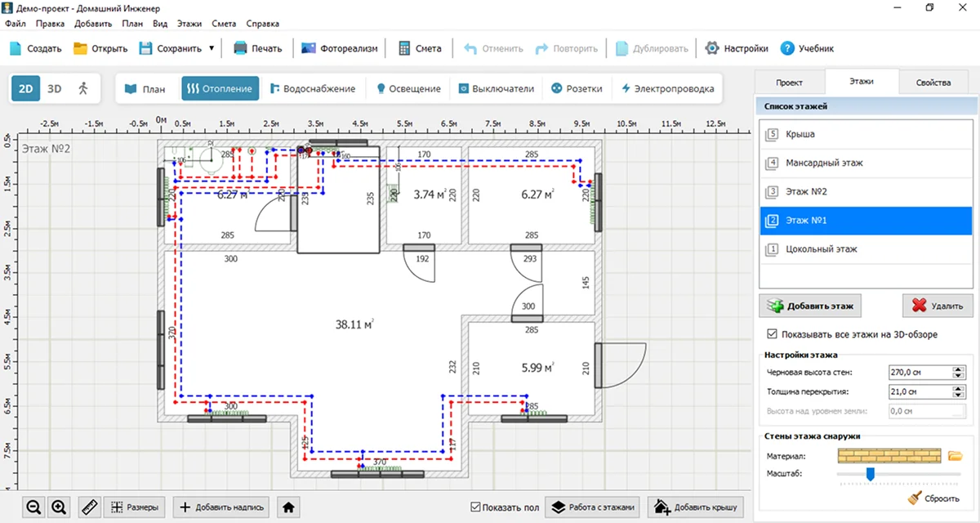The height and width of the screenshot is (523, 980).
Task: Select Мансардный этаж in floor list
Action: (824, 163)
